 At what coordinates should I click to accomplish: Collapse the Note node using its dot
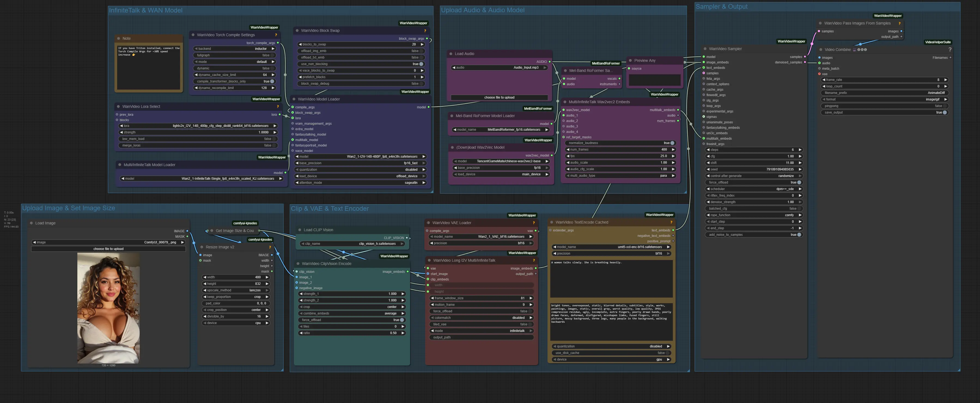pos(119,38)
